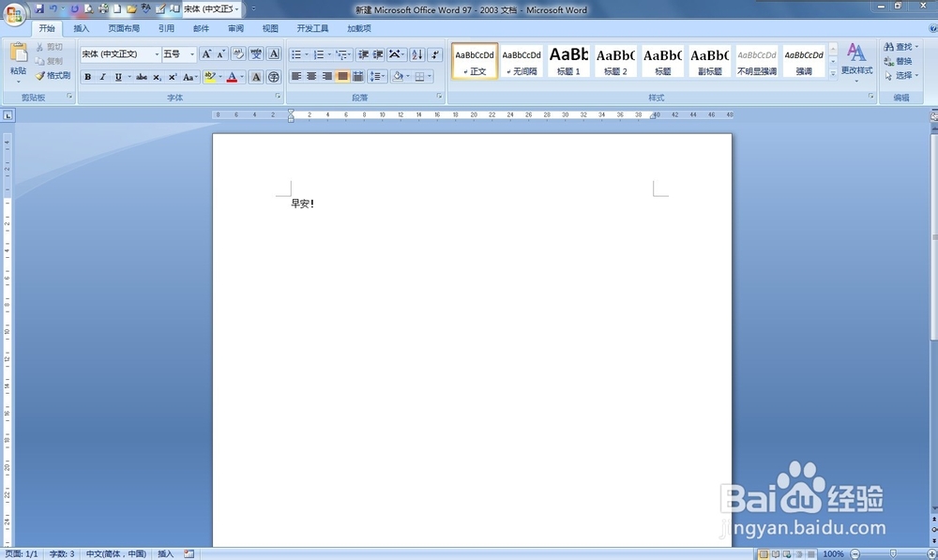The height and width of the screenshot is (560, 938).
Task: Click 查找 find button
Action: coord(900,47)
